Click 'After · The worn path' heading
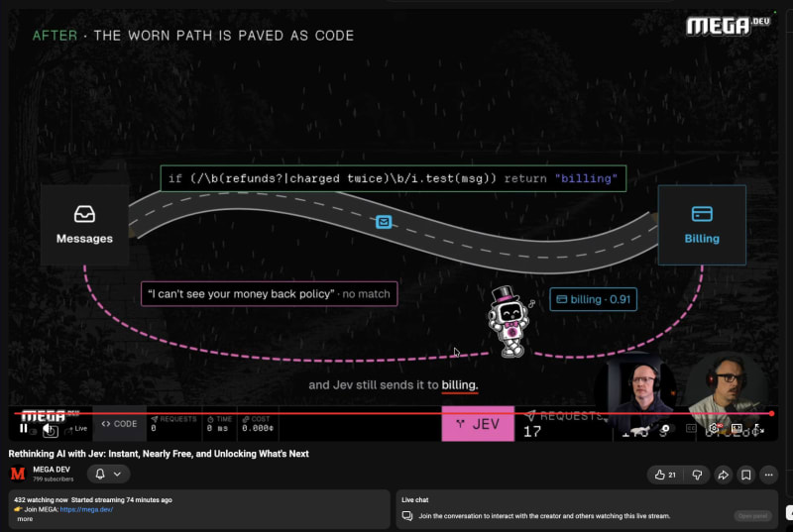This screenshot has width=793, height=532. tap(193, 36)
